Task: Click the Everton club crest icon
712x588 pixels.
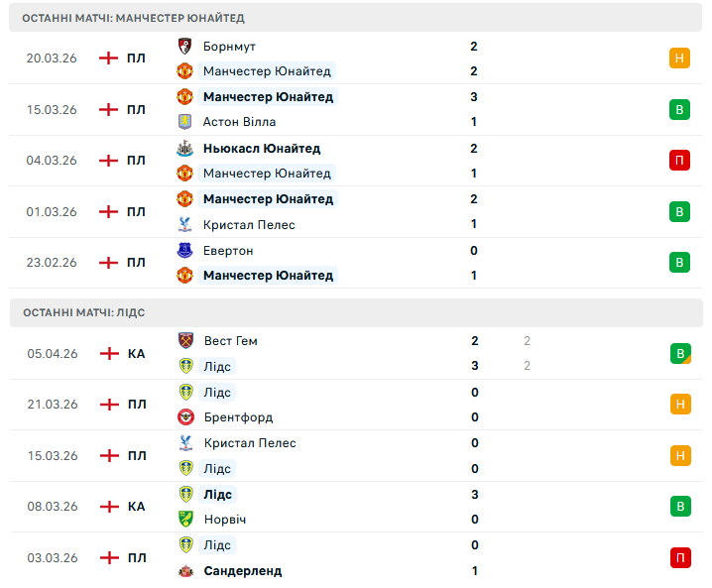Action: [x=184, y=251]
